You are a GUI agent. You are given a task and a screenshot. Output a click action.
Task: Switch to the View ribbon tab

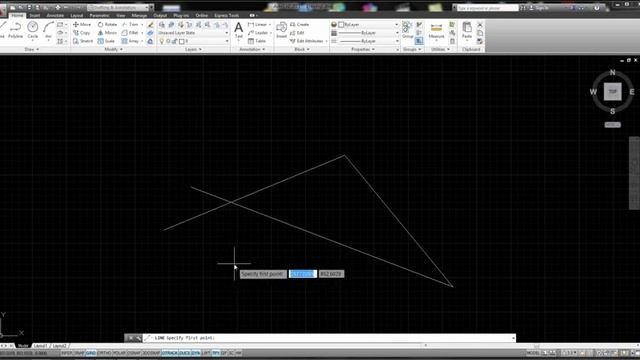(120, 16)
